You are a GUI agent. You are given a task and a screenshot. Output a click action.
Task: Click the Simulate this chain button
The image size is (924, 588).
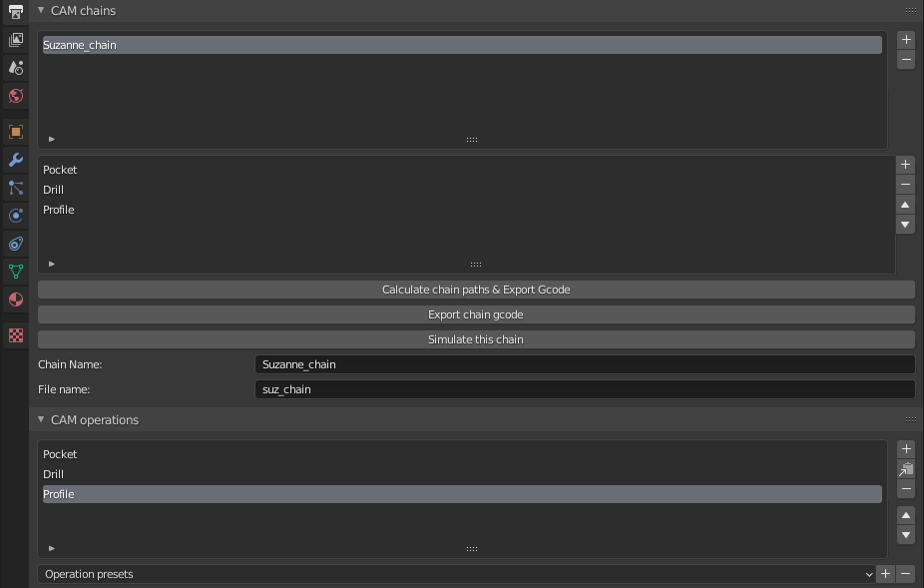pyautogui.click(x=476, y=339)
